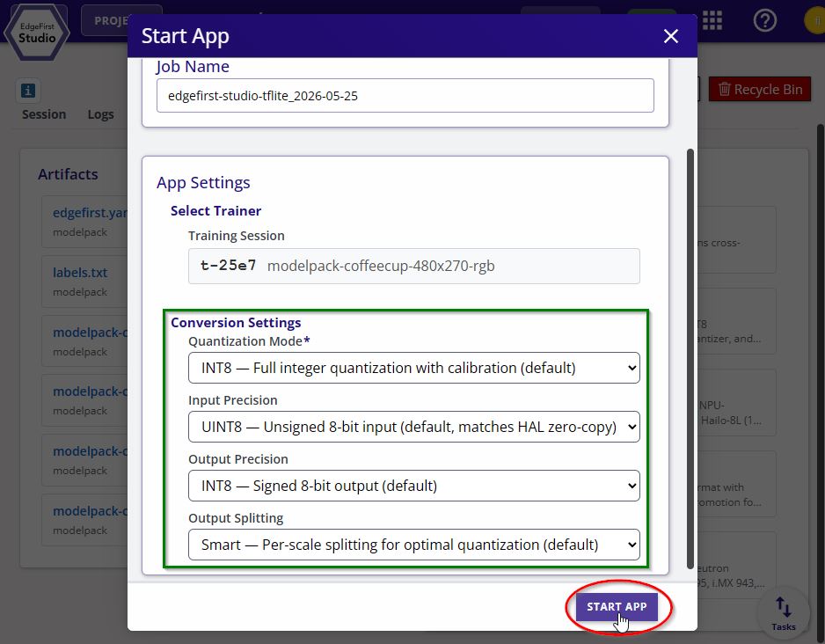This screenshot has width=825, height=644.
Task: Open the Input Precision dropdown
Action: coord(414,427)
